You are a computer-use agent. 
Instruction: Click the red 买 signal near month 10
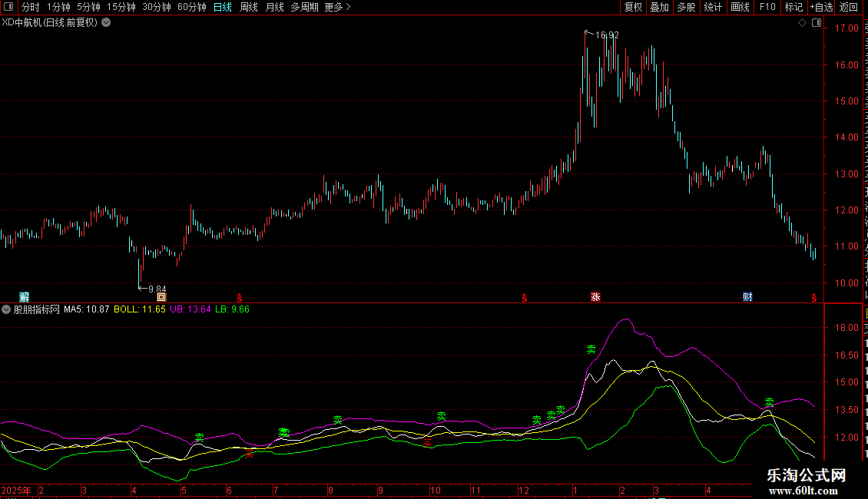tap(427, 442)
